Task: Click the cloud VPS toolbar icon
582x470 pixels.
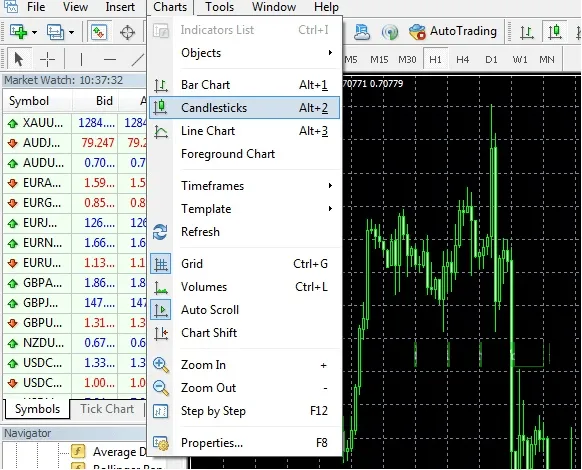Action: coord(361,32)
